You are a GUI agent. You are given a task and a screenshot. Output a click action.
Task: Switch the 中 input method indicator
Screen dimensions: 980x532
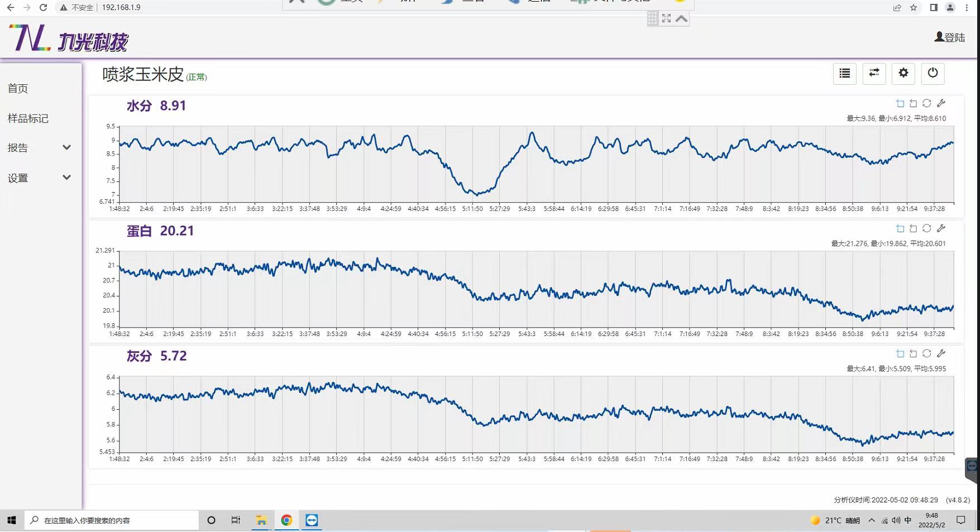[908, 520]
